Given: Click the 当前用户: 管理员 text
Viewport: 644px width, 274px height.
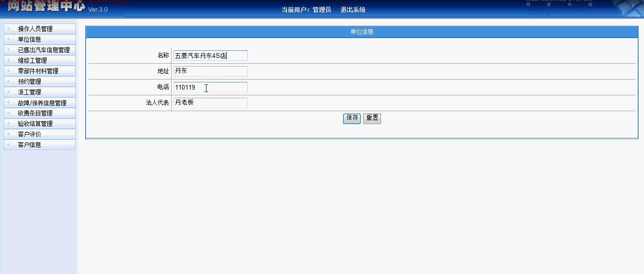Looking at the screenshot, I should point(306,10).
